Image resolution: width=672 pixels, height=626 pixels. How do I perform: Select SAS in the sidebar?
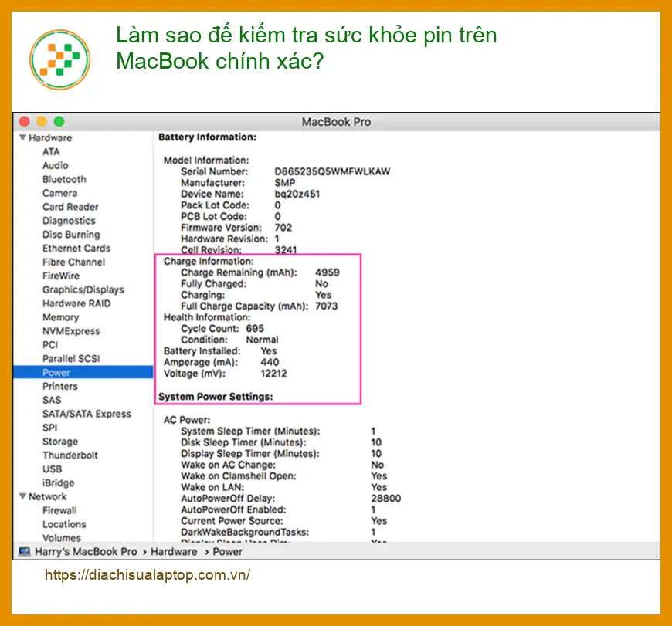(52, 400)
